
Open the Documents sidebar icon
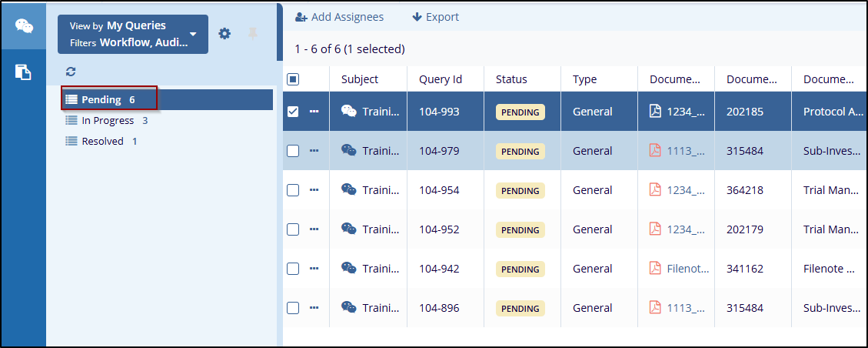click(24, 72)
